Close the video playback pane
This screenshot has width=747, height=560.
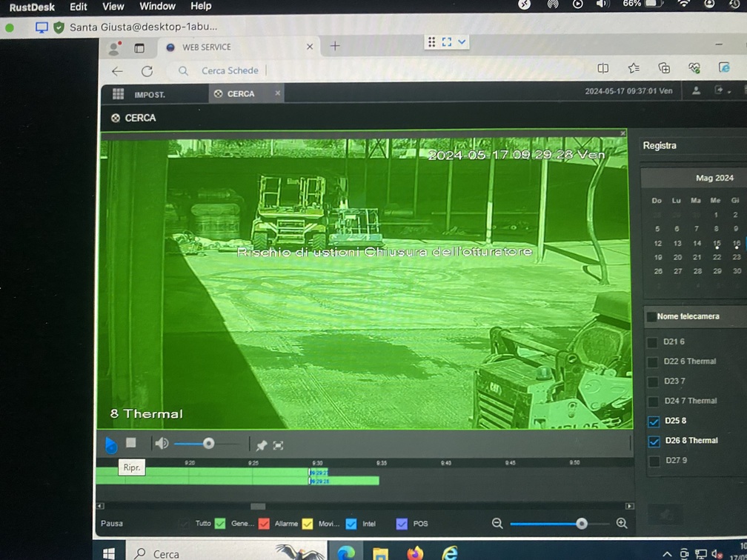(x=622, y=133)
